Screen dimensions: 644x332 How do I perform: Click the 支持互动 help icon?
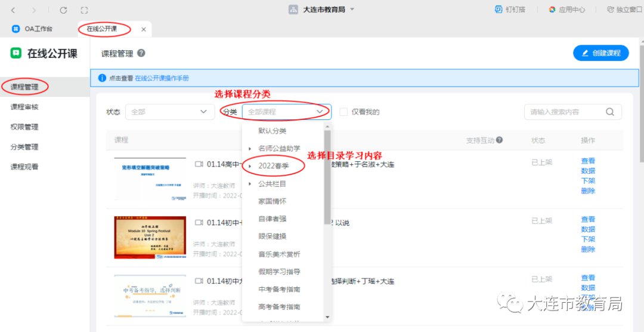click(x=499, y=140)
